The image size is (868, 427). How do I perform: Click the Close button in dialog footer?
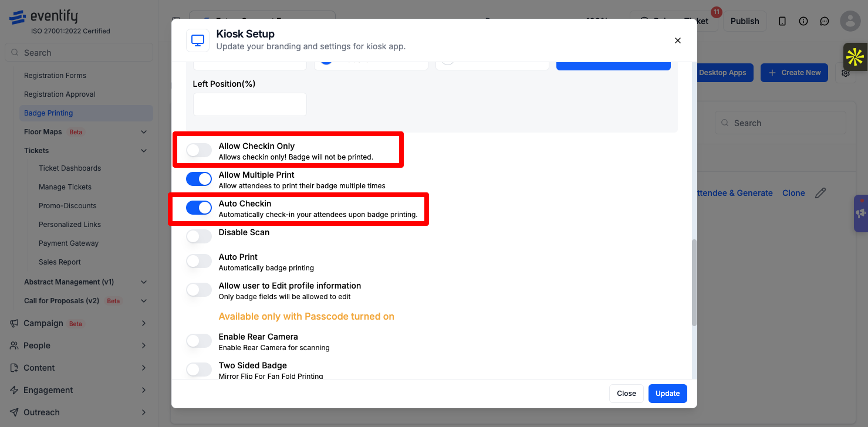point(626,394)
